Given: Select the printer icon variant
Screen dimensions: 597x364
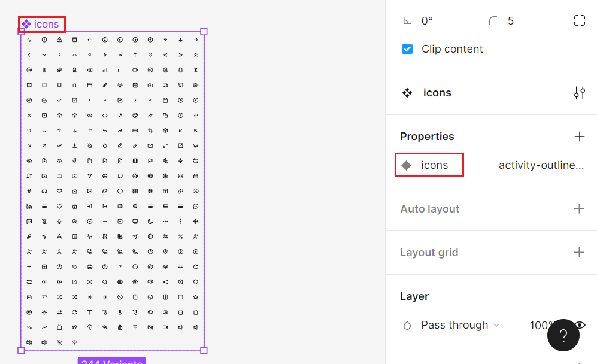Looking at the screenshot, I should (x=90, y=267).
